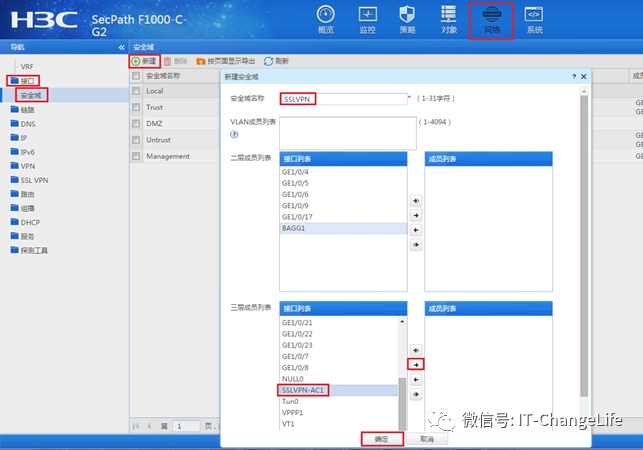The image size is (643, 450).
Task: Select GE1/0/4 in layer-2 interface list
Action: point(343,172)
